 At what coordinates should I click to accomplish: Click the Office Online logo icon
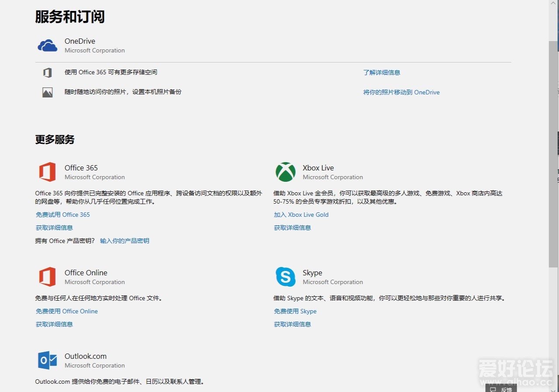click(x=47, y=277)
